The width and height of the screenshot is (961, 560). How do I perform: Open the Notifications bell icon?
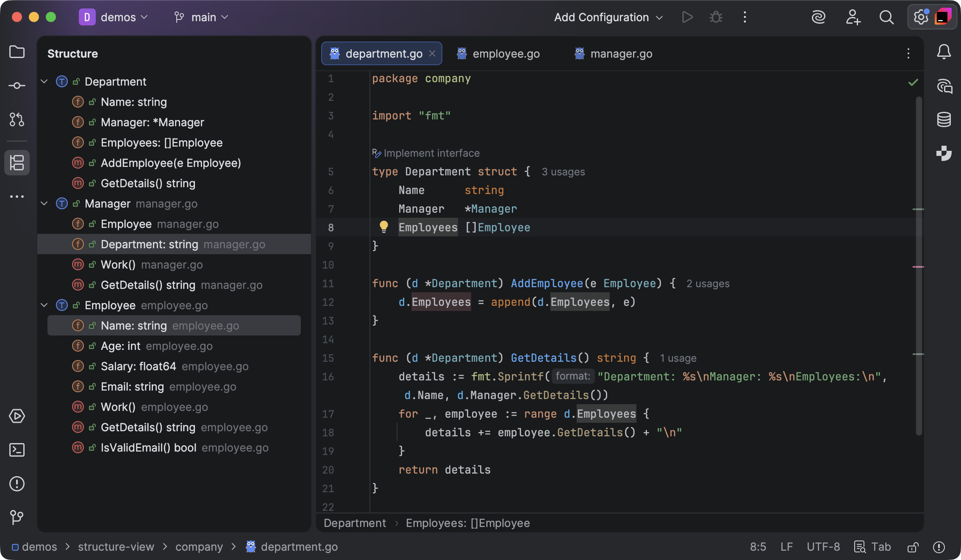(944, 52)
